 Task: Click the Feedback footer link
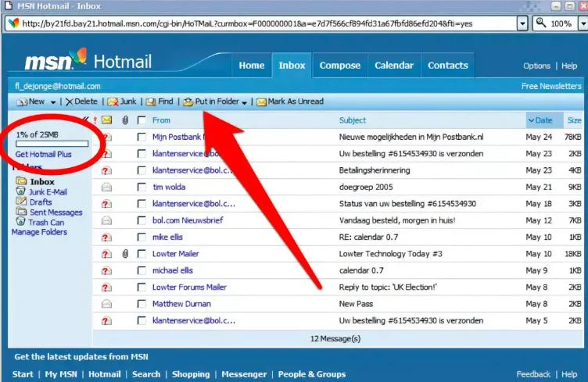533,374
